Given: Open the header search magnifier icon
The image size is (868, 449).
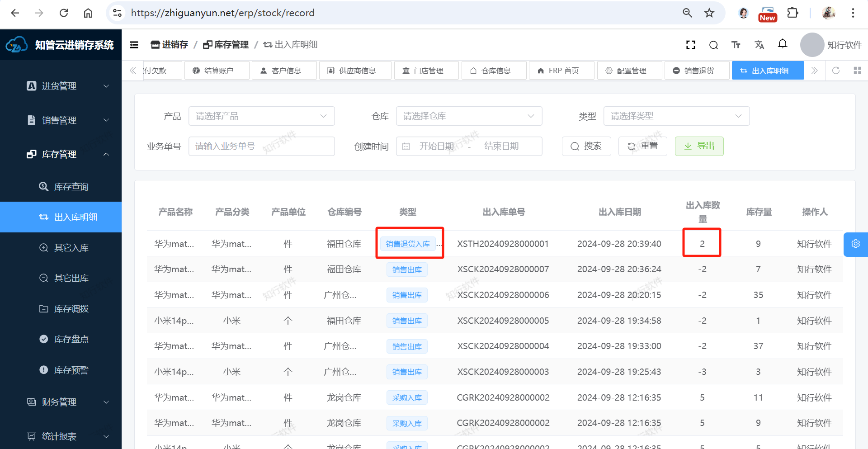Looking at the screenshot, I should (713, 45).
